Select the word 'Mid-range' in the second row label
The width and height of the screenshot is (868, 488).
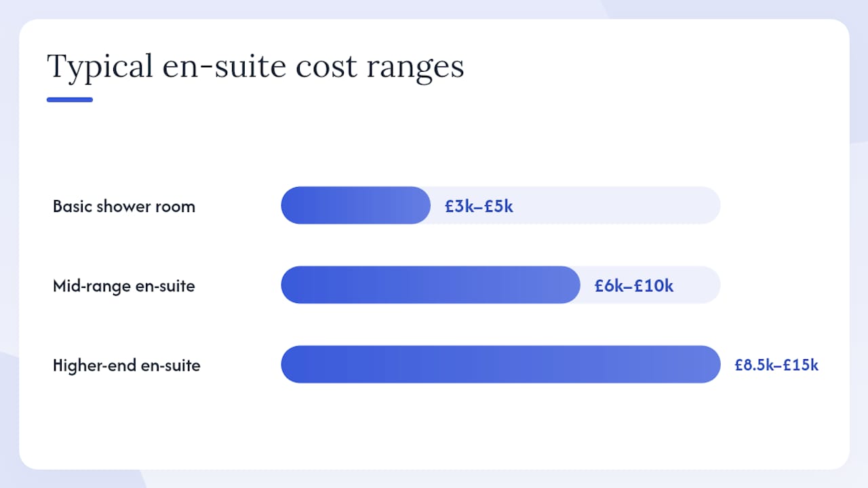point(92,286)
